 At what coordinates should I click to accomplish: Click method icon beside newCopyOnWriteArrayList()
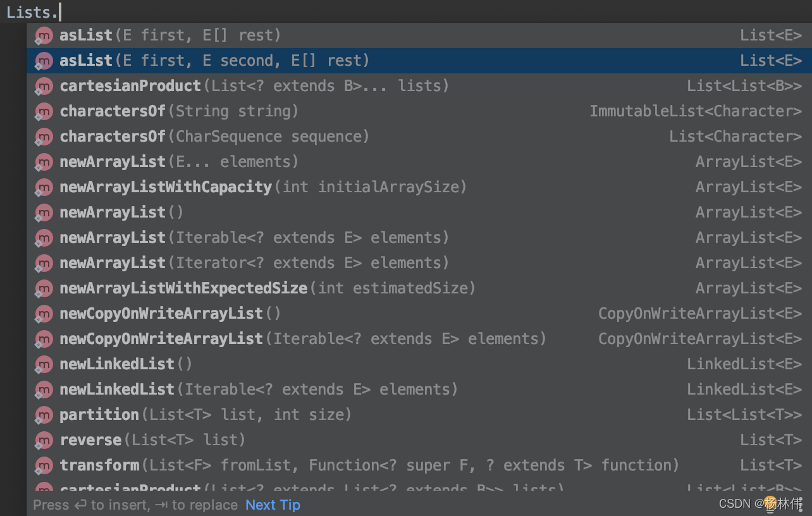[x=44, y=314]
